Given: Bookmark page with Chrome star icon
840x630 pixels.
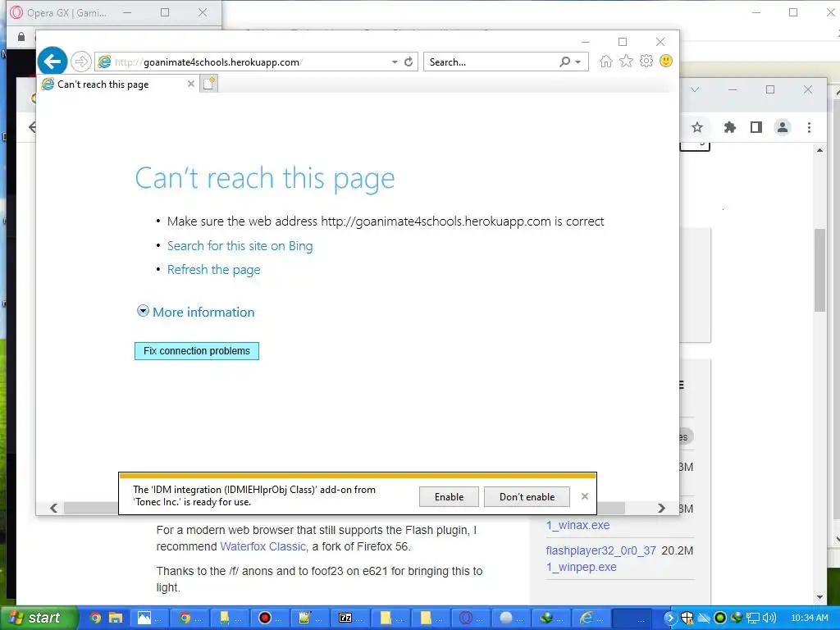Looking at the screenshot, I should pyautogui.click(x=697, y=127).
